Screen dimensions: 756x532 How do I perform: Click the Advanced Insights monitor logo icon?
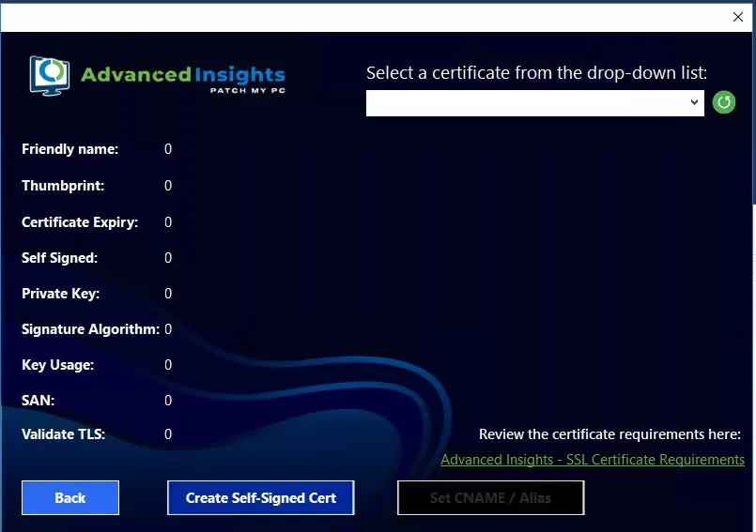[x=49, y=76]
